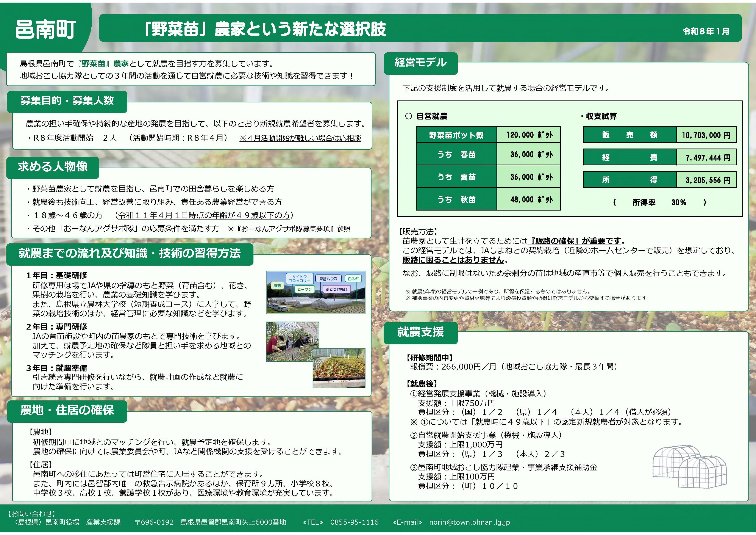Select the 育苗ハウス label marker

[328, 279]
